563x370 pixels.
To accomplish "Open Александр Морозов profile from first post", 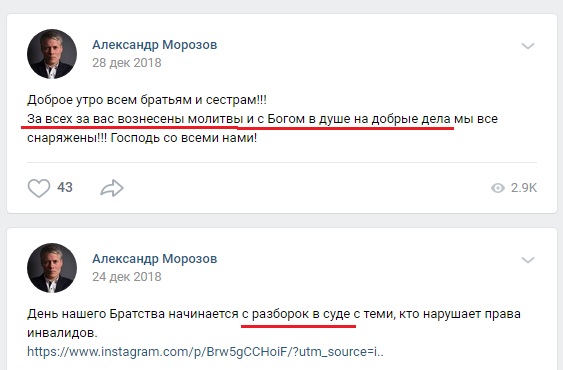I will click(155, 45).
